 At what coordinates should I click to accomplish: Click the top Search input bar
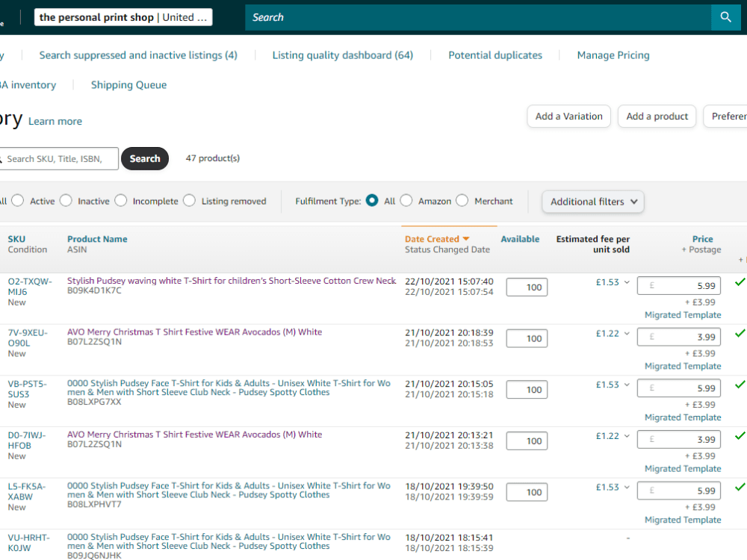pyautogui.click(x=478, y=18)
